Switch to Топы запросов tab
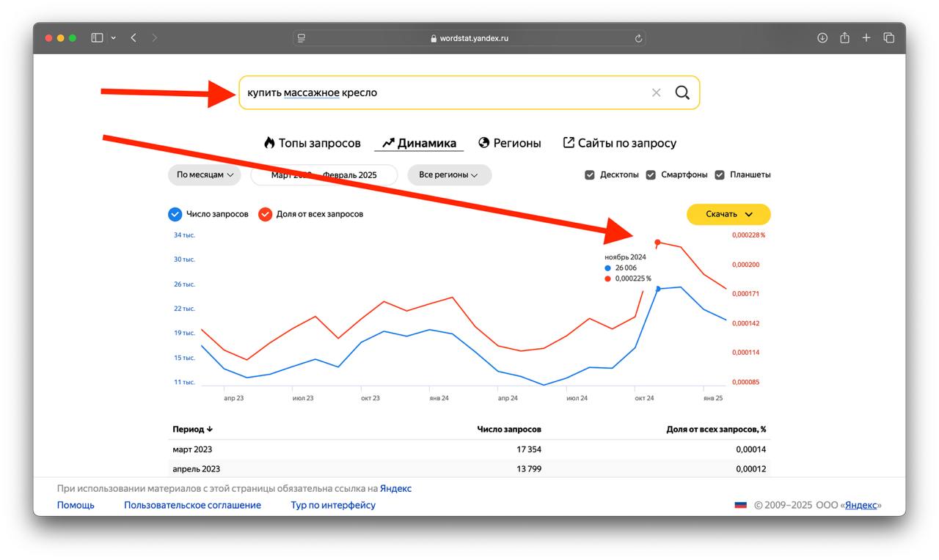 [x=313, y=143]
